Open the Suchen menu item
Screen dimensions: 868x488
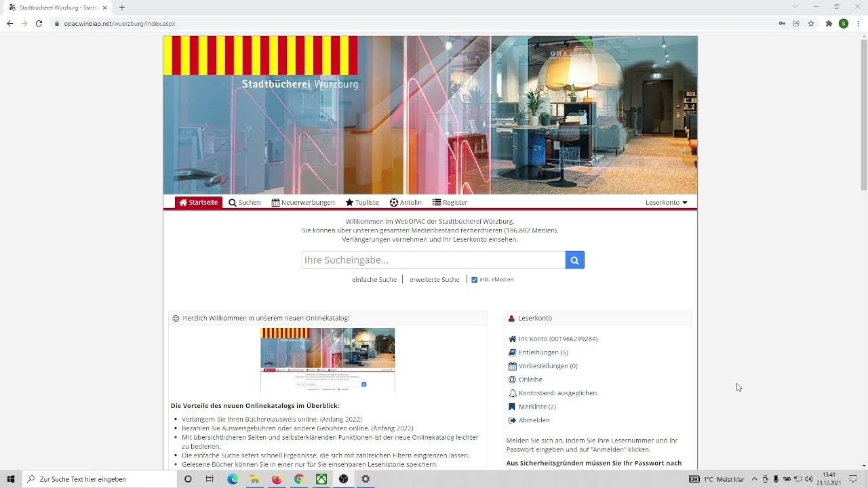tap(245, 203)
